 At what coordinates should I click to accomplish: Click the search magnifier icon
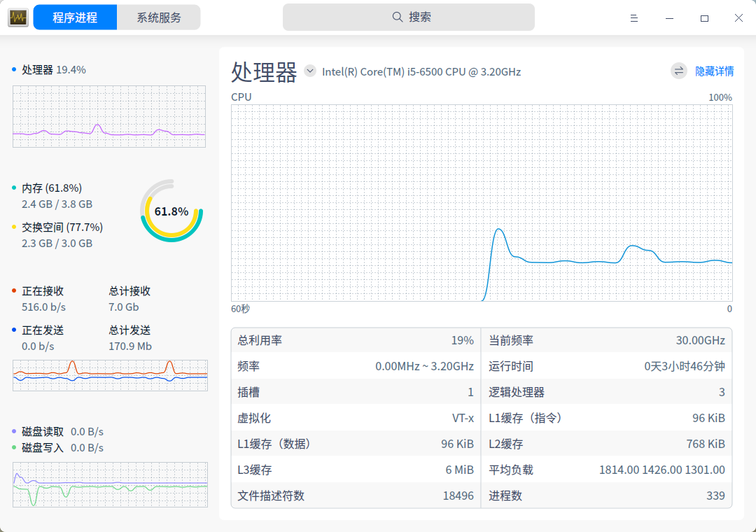pyautogui.click(x=397, y=17)
